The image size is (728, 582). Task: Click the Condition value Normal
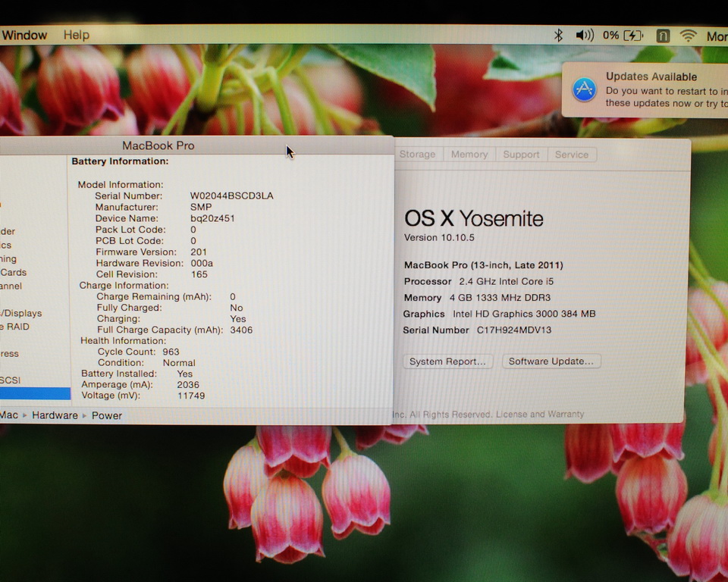(179, 363)
